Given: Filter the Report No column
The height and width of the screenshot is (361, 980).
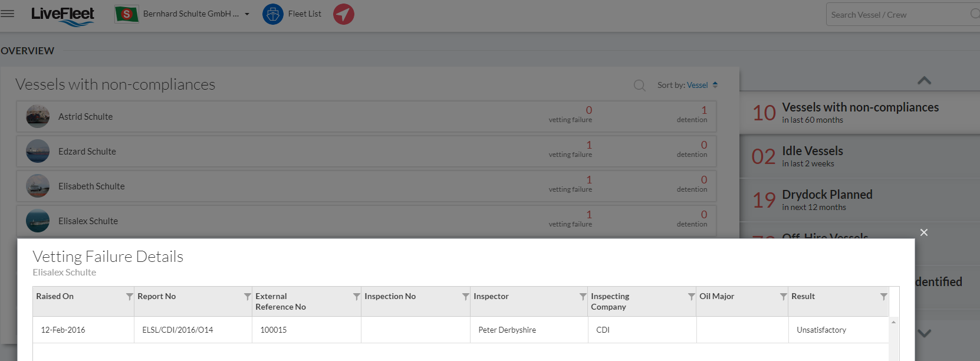Looking at the screenshot, I should tap(248, 297).
